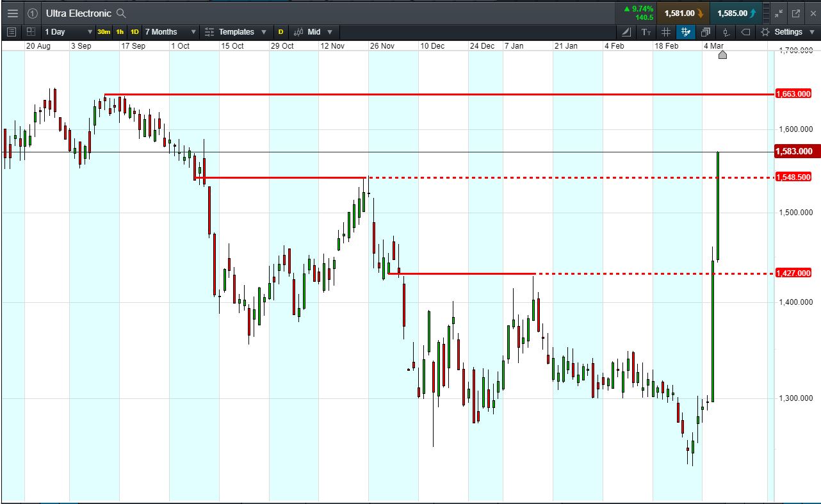
Task: Collapse the chart with shrink arrows icon
Action: [779, 13]
